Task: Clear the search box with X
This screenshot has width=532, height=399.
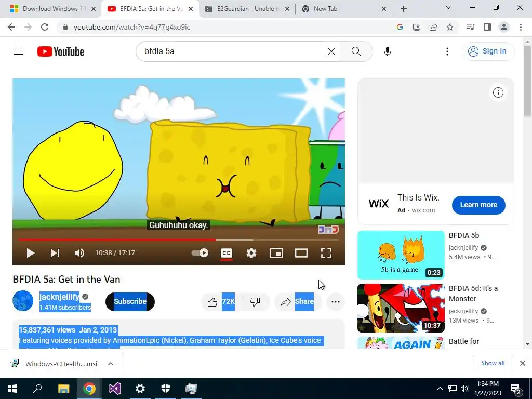Action: click(331, 51)
